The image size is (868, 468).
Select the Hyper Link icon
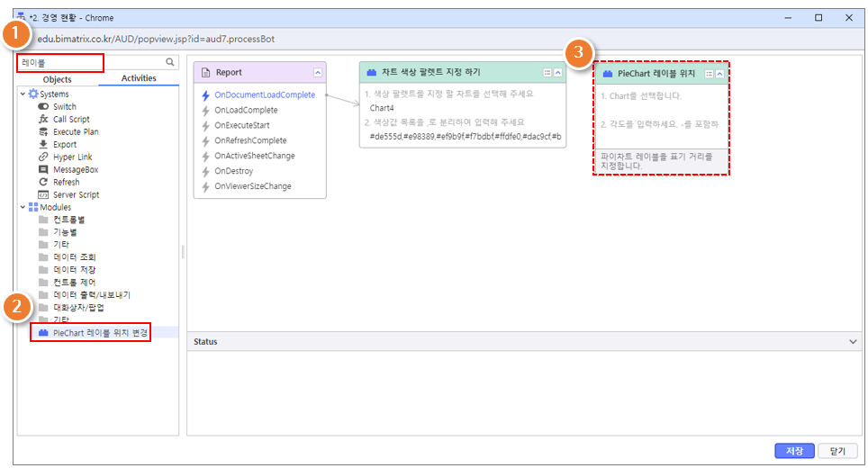coord(43,157)
